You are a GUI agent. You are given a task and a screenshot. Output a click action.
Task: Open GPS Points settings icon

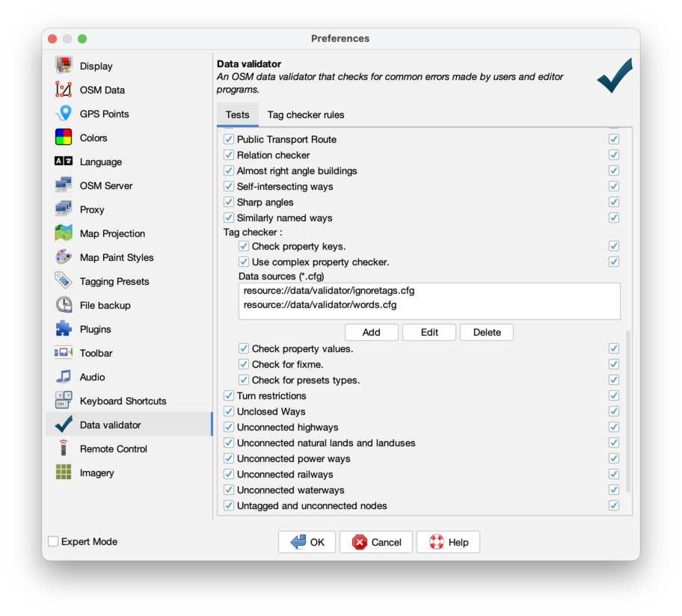click(64, 114)
